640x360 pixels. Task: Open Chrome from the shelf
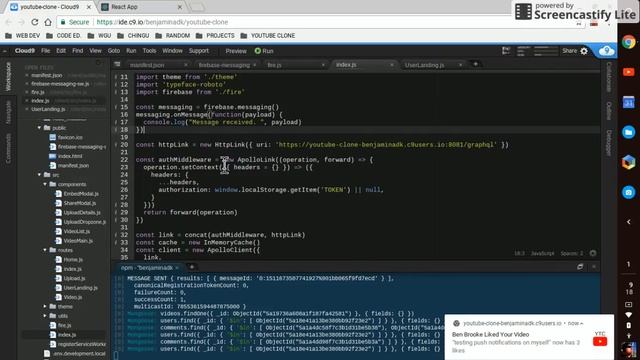[x=629, y=42]
